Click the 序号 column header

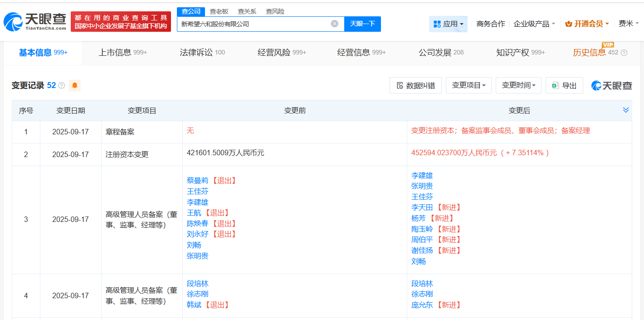coord(26,110)
